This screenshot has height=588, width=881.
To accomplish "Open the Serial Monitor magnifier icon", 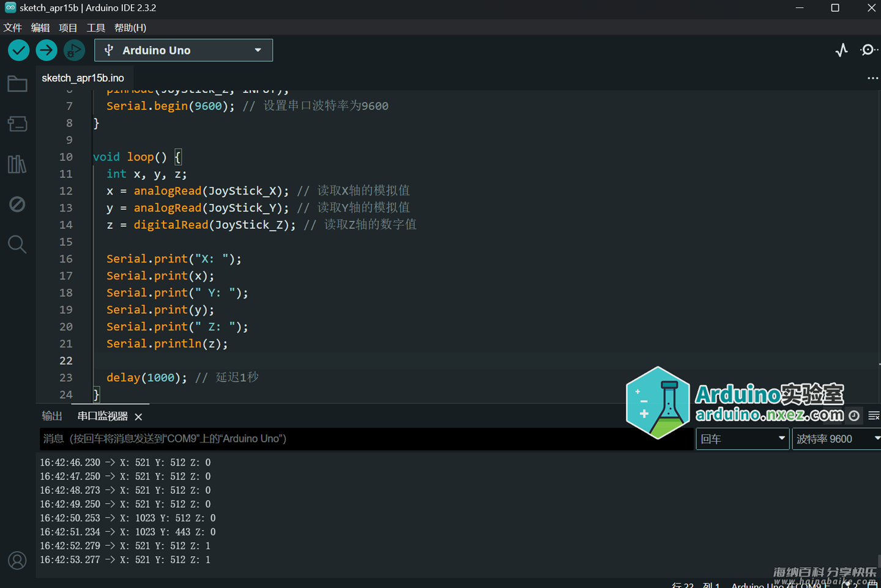I will pos(868,50).
